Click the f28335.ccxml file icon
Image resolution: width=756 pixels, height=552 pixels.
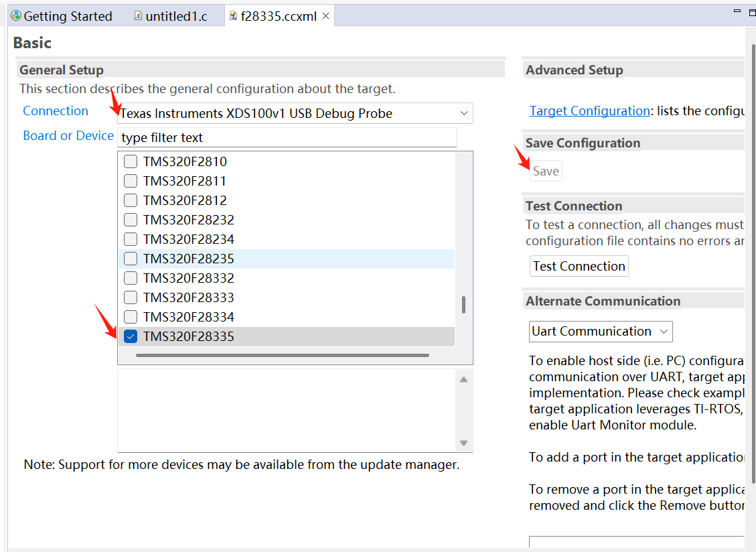pyautogui.click(x=233, y=16)
